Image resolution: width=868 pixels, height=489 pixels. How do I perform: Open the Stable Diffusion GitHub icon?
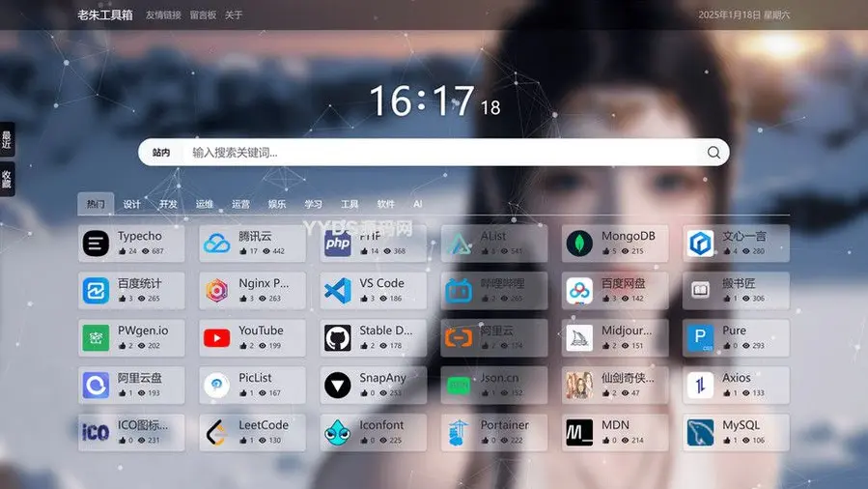338,338
